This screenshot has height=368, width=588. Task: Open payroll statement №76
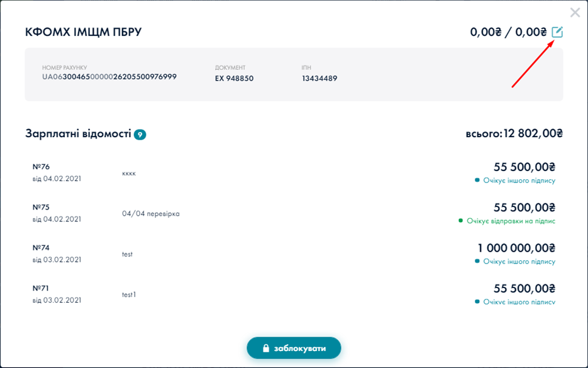[x=41, y=167]
